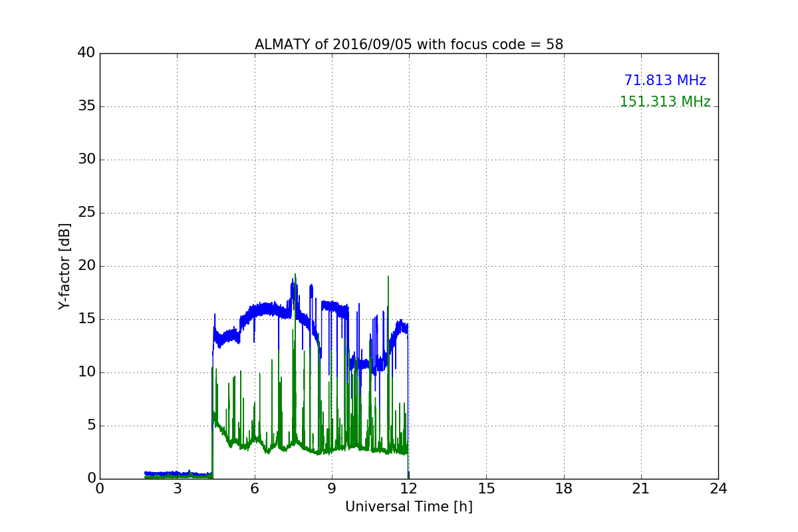The width and height of the screenshot is (798, 532).
Task: Click x-axis tick label '9'
Action: pos(332,489)
